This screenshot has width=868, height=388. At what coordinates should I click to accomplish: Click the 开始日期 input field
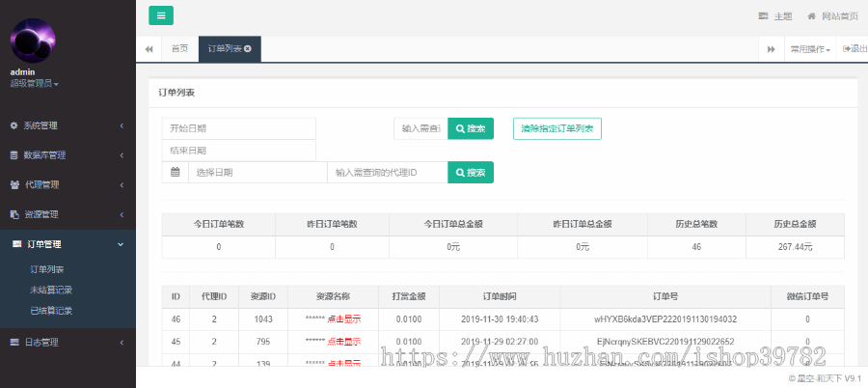pyautogui.click(x=238, y=128)
